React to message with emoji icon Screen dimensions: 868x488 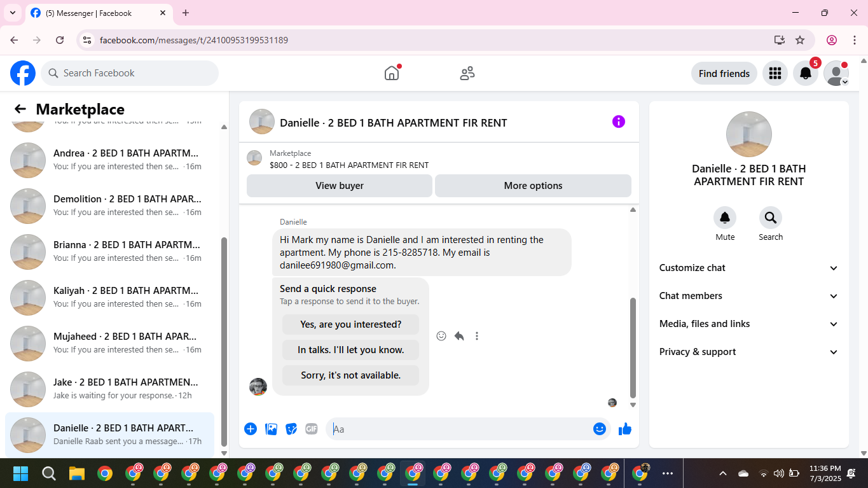tap(441, 336)
